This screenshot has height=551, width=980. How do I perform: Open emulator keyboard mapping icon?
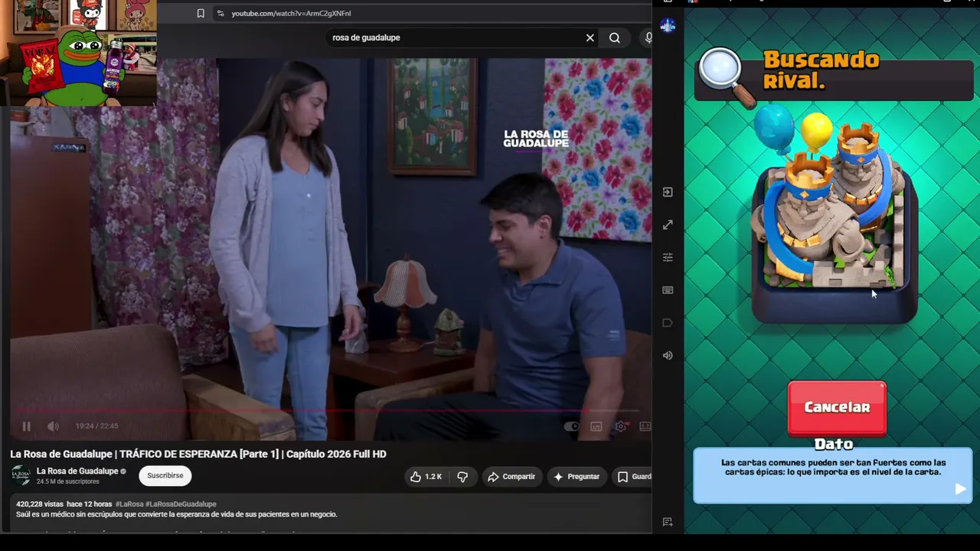point(668,290)
